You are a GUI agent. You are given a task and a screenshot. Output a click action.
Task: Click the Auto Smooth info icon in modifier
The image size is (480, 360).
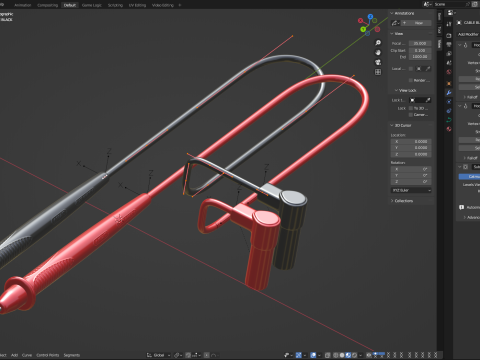tap(461, 207)
